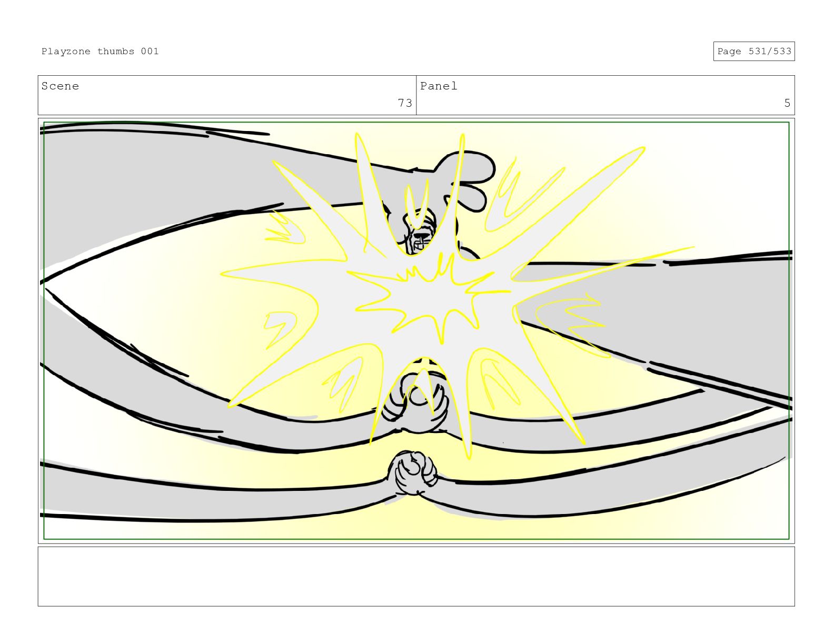
Task: Click the 'Panel' label
Action: pos(439,86)
